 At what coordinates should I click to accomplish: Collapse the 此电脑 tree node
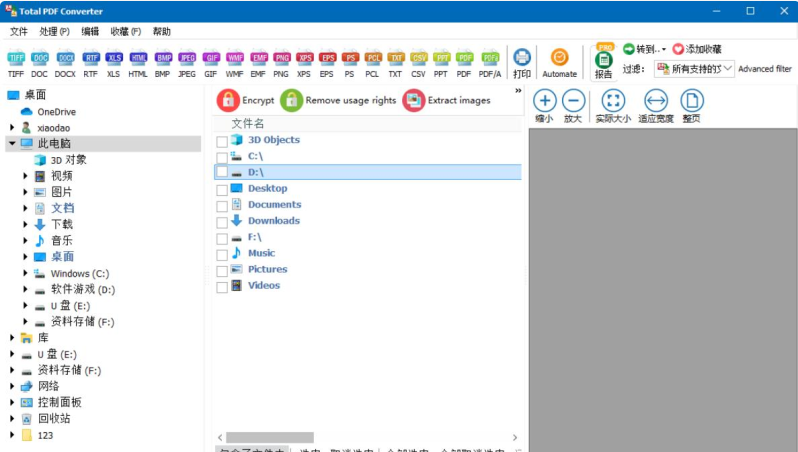pos(12,144)
